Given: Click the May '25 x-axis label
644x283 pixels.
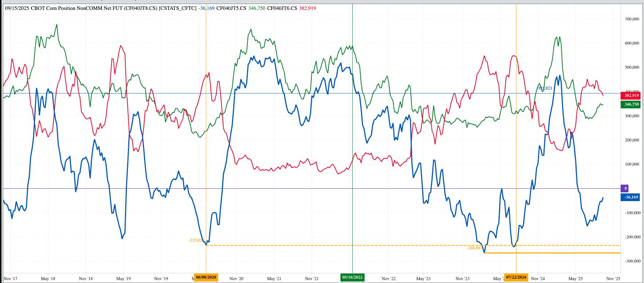Looking at the screenshot, I should click(575, 279).
